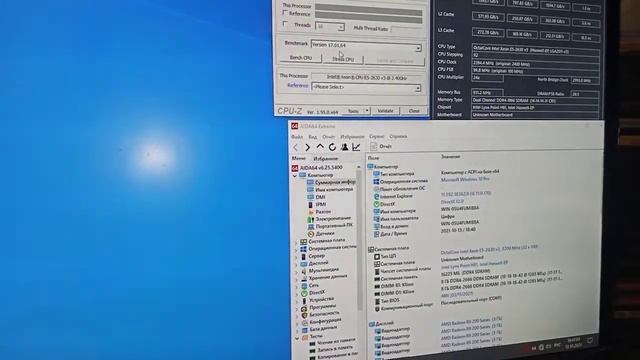Click the Значение column header
The image size is (640, 360).
tap(451, 157)
